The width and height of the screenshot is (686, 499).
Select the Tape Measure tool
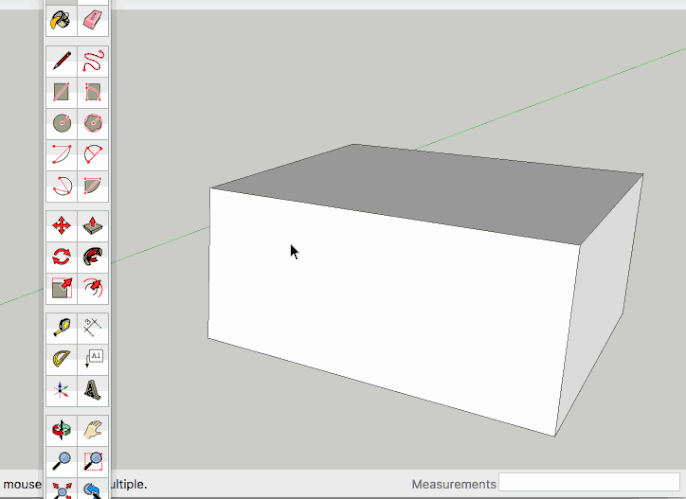coord(61,328)
